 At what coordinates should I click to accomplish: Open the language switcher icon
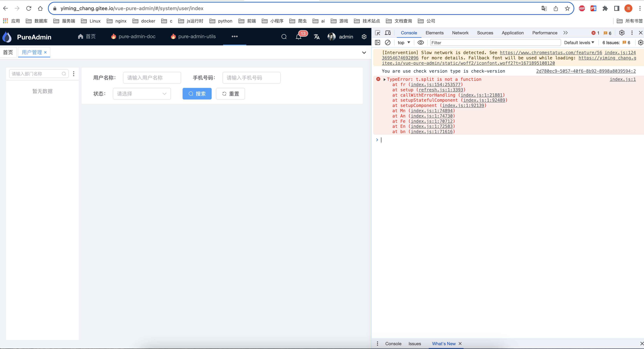317,36
